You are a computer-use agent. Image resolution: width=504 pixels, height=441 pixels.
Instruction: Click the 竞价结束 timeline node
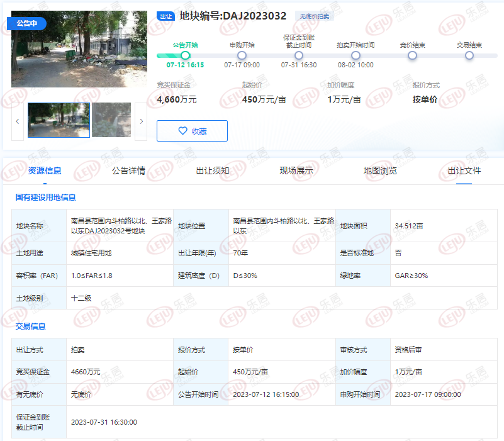[x=412, y=55]
